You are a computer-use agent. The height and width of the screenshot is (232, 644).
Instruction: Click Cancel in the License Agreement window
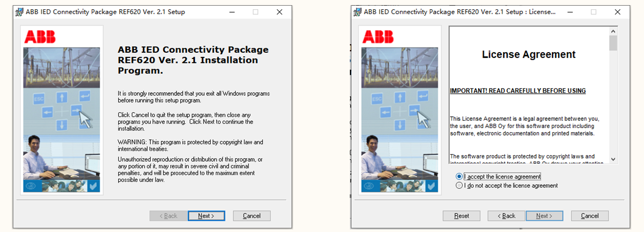coord(590,216)
